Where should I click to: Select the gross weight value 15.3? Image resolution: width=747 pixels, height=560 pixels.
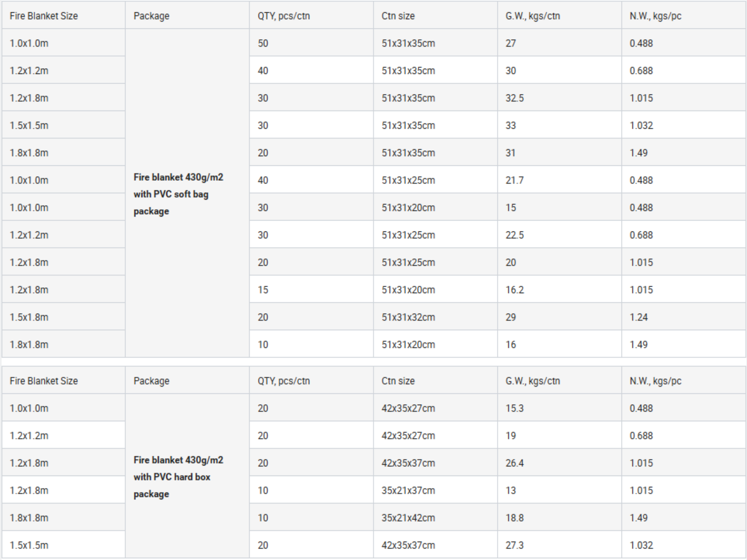pos(515,408)
